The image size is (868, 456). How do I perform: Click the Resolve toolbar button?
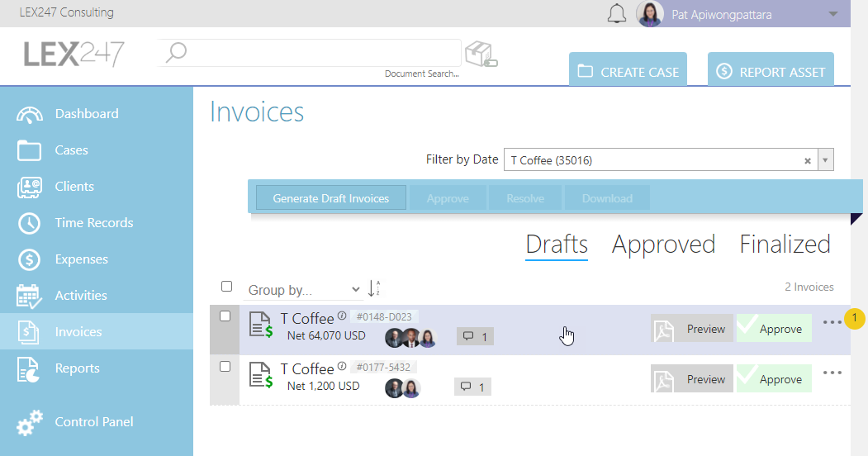tap(524, 198)
